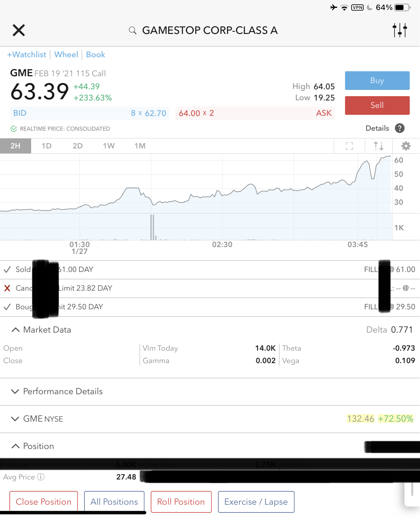Add to watchlist via +Watchlist link
This screenshot has width=420, height=519.
tap(27, 55)
